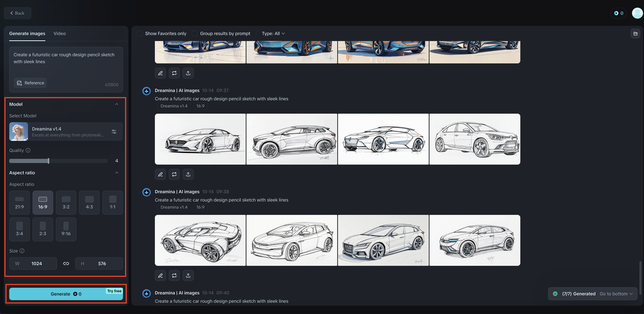The image size is (644, 314).
Task: Open the second sketch thumbnail in the 09:38 results
Action: (292, 240)
